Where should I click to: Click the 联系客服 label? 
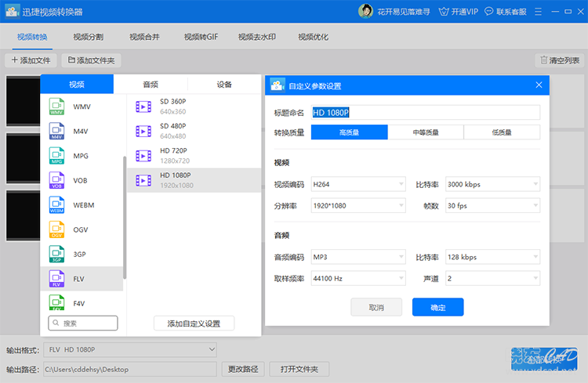[511, 12]
